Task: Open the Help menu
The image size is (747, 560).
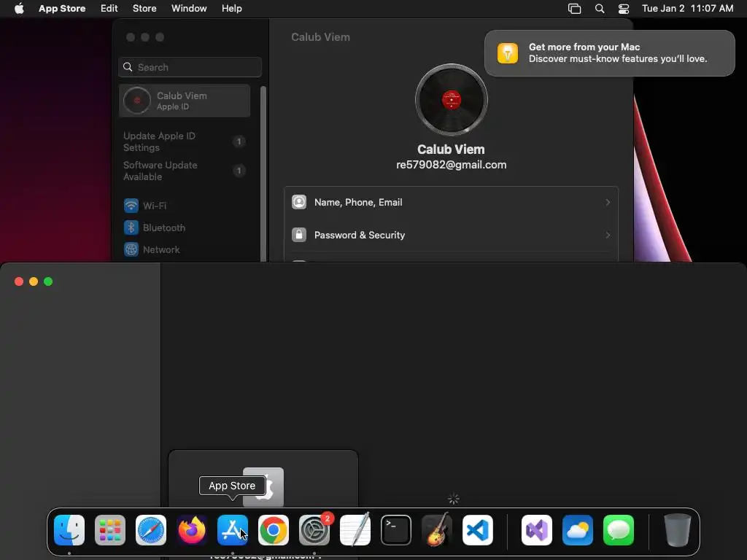Action: [x=231, y=9]
